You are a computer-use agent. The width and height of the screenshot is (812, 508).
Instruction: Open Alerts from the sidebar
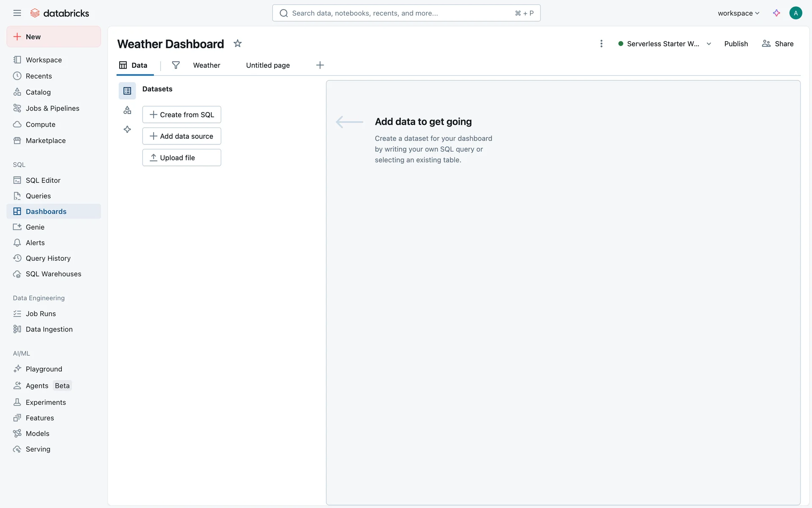pos(36,243)
